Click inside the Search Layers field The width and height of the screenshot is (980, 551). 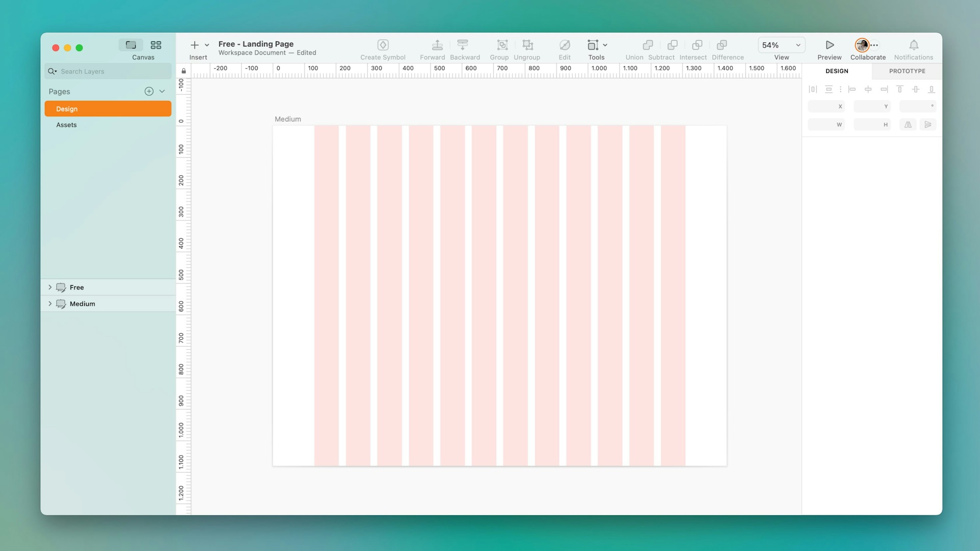point(102,71)
